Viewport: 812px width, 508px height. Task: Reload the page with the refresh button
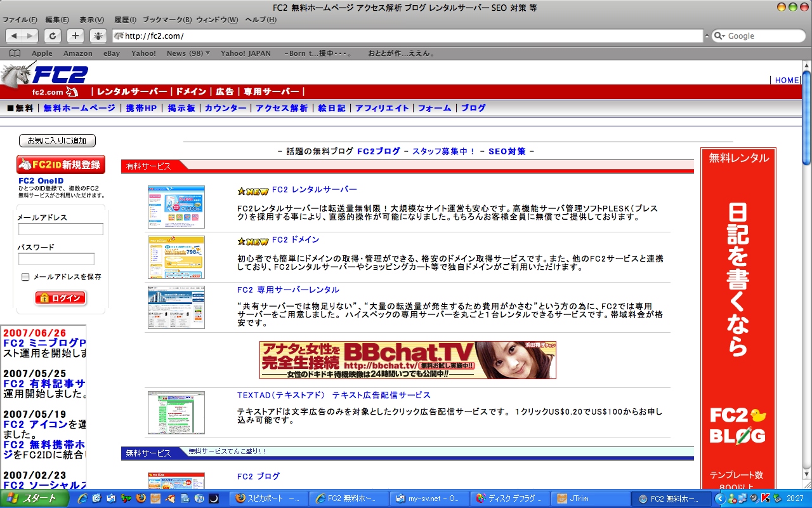tap(53, 36)
